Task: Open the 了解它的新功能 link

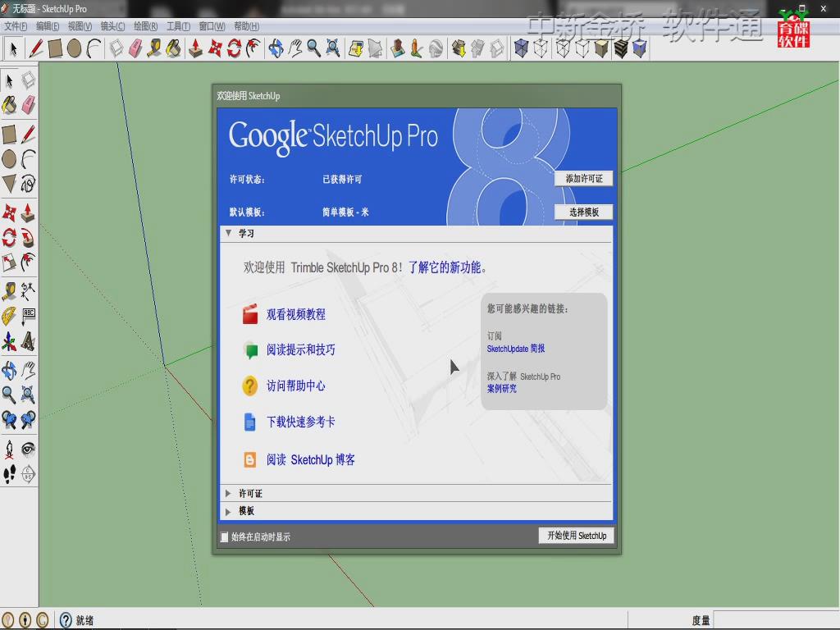Action: click(x=445, y=267)
